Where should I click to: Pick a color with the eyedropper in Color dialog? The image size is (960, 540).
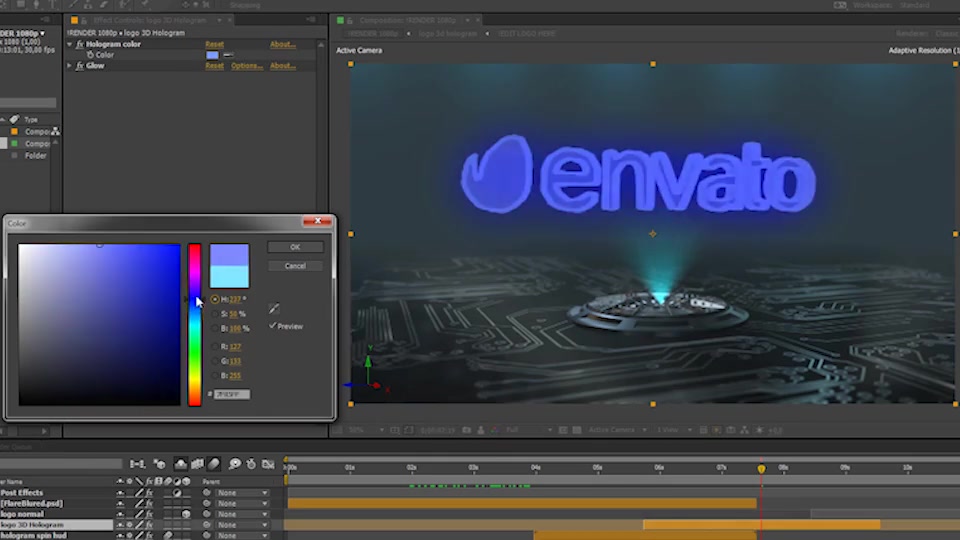click(274, 308)
